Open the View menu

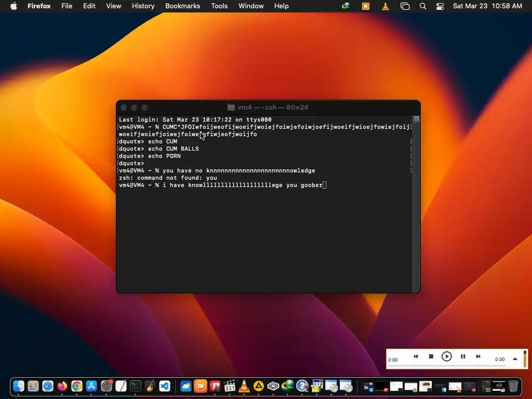(x=113, y=6)
